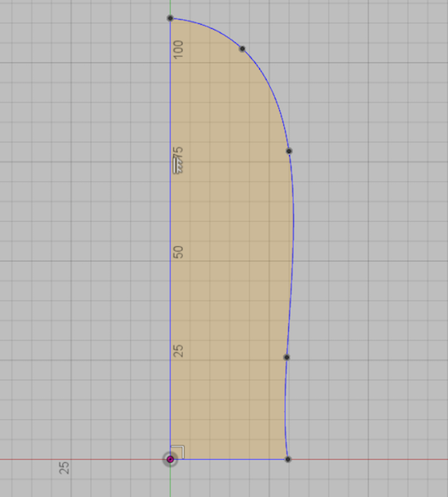Select the spline fit point level with the 75 label

click(x=289, y=151)
